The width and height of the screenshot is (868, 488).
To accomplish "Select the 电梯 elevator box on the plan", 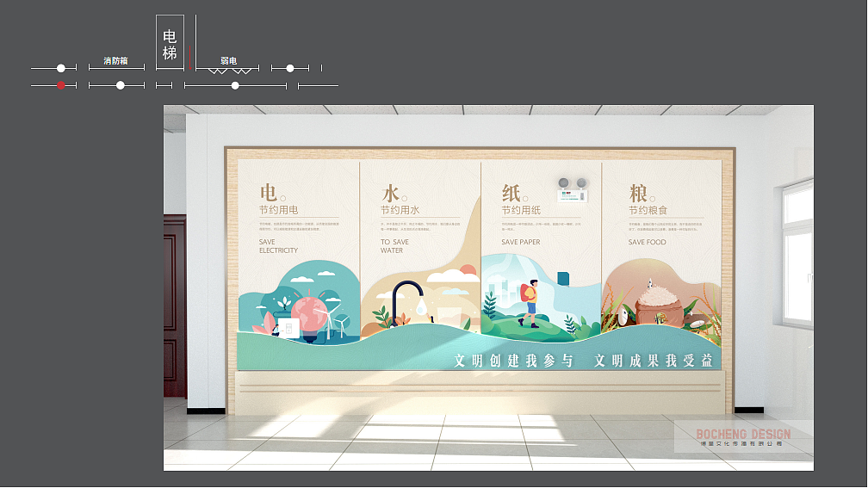I will click(x=170, y=43).
